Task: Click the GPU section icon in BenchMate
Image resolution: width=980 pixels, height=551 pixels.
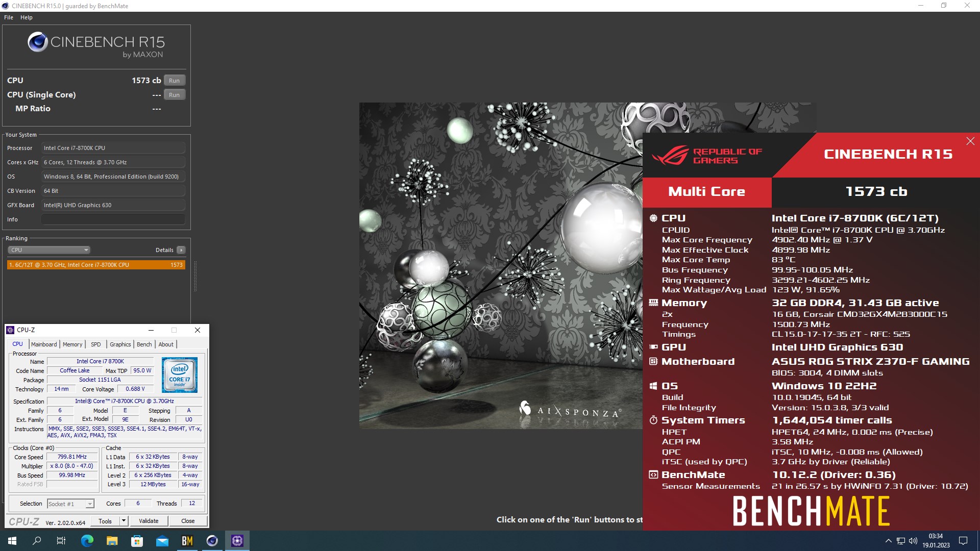Action: click(653, 347)
